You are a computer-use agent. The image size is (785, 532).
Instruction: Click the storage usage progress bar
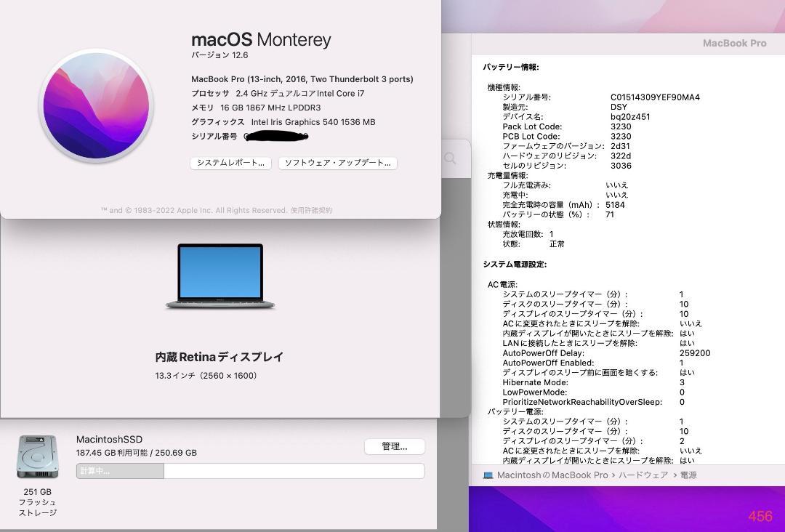click(x=250, y=471)
